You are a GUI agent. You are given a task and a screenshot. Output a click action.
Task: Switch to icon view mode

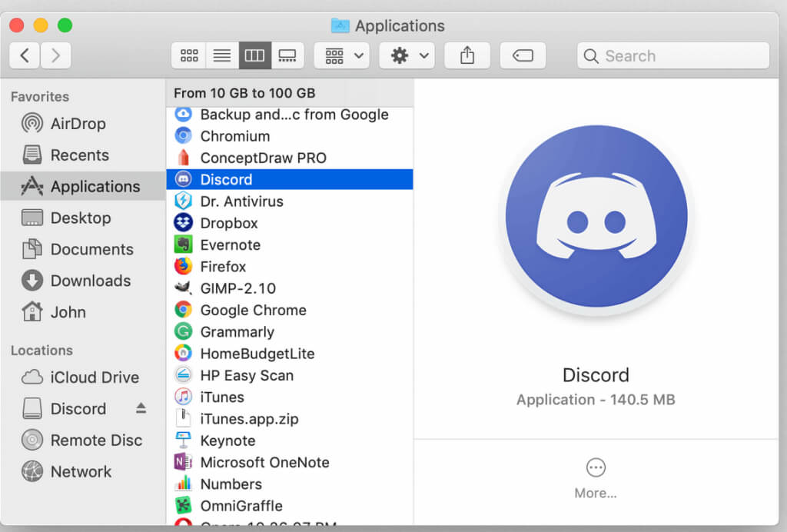coord(189,55)
